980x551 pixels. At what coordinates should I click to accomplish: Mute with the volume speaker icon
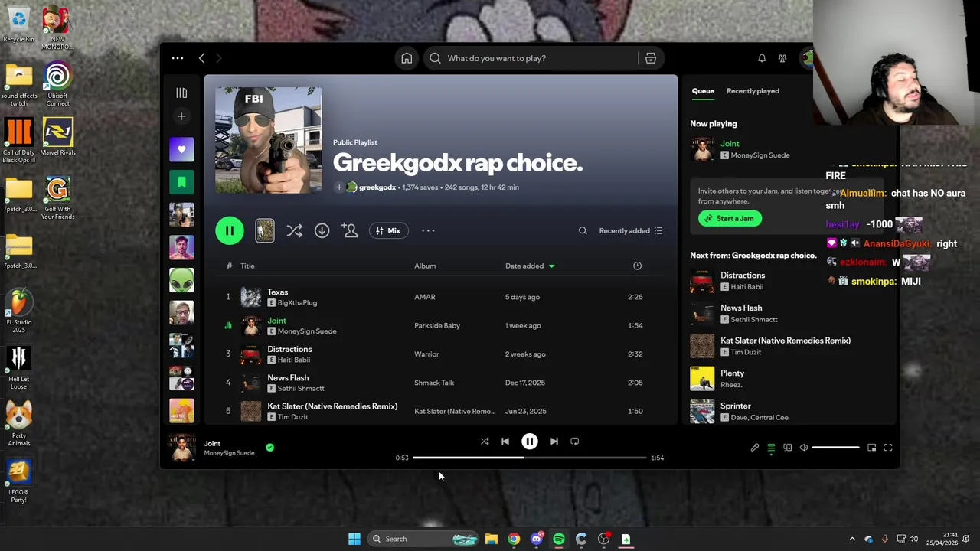pos(804,448)
